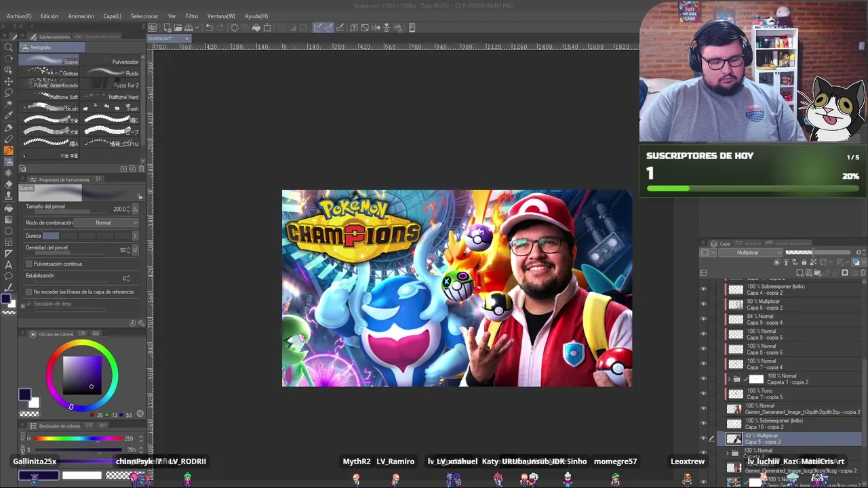Click the Fill command bar icon
The height and width of the screenshot is (488, 868).
(256, 28)
